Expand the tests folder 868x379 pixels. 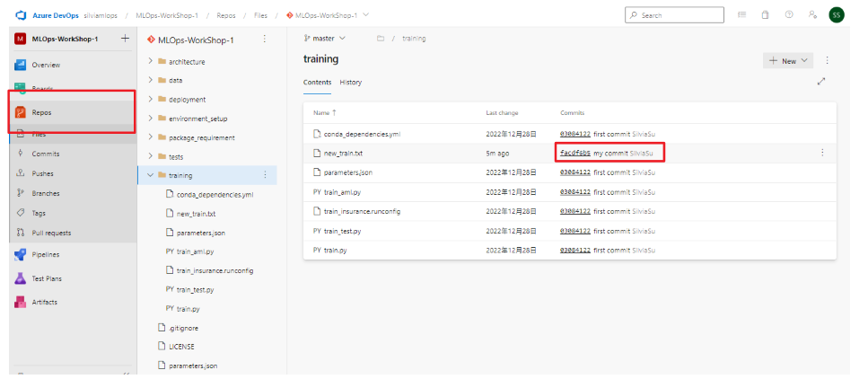tap(150, 157)
